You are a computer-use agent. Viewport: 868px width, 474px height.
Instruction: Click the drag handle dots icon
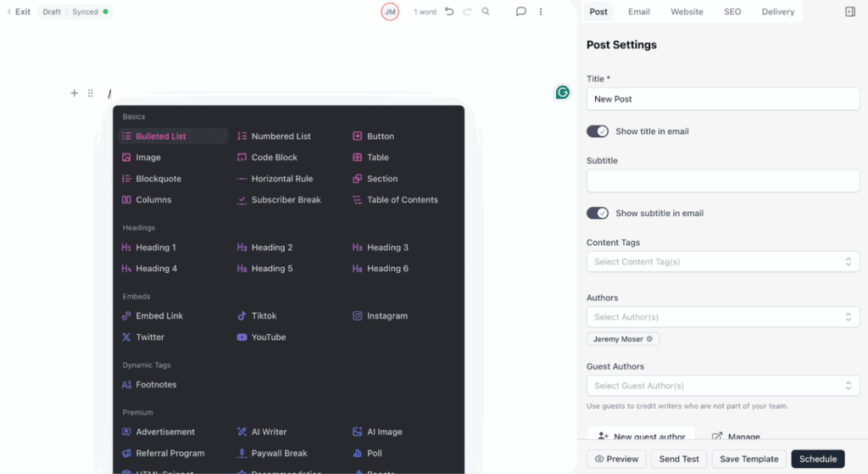pos(91,93)
